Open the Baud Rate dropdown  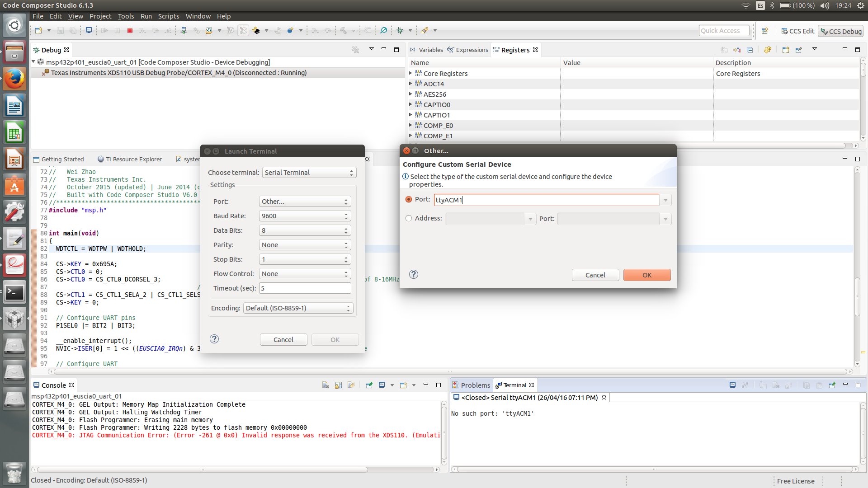pyautogui.click(x=305, y=216)
